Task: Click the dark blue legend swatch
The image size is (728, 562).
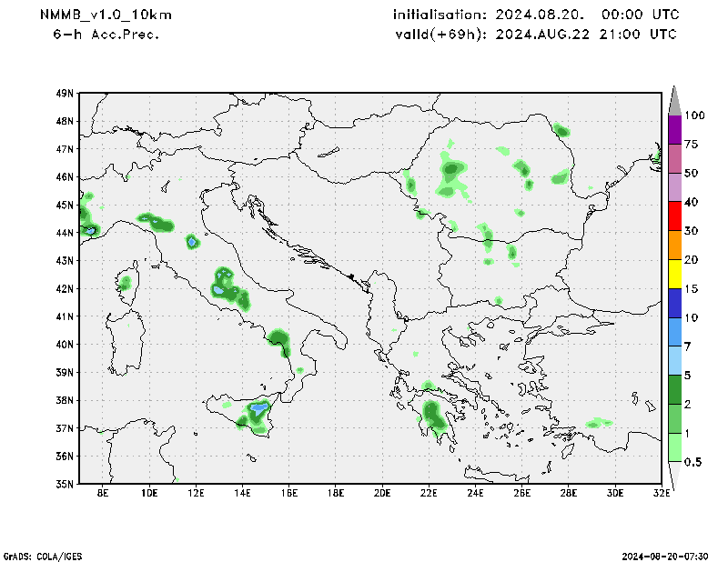Action: [x=674, y=303]
